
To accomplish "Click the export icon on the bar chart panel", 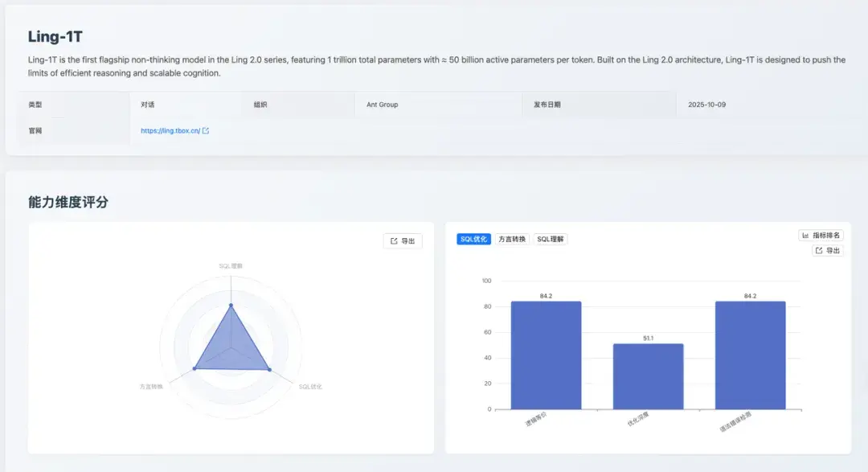I will 817,250.
